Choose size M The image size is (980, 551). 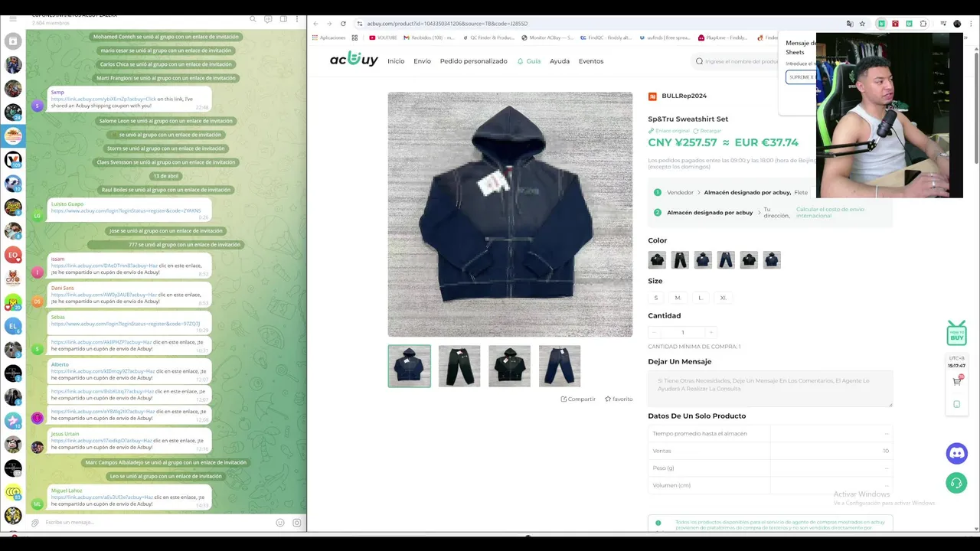[x=678, y=298]
